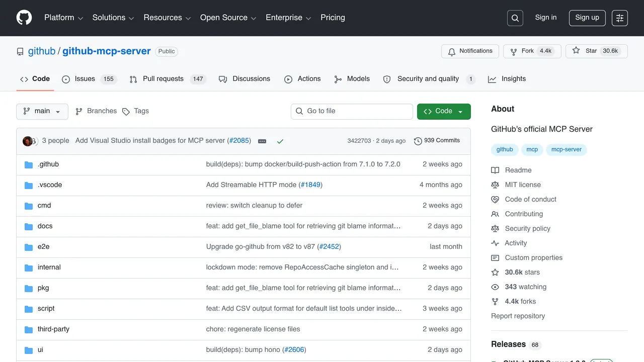Open the search magnifier button
The height and width of the screenshot is (362, 644).
click(x=515, y=18)
